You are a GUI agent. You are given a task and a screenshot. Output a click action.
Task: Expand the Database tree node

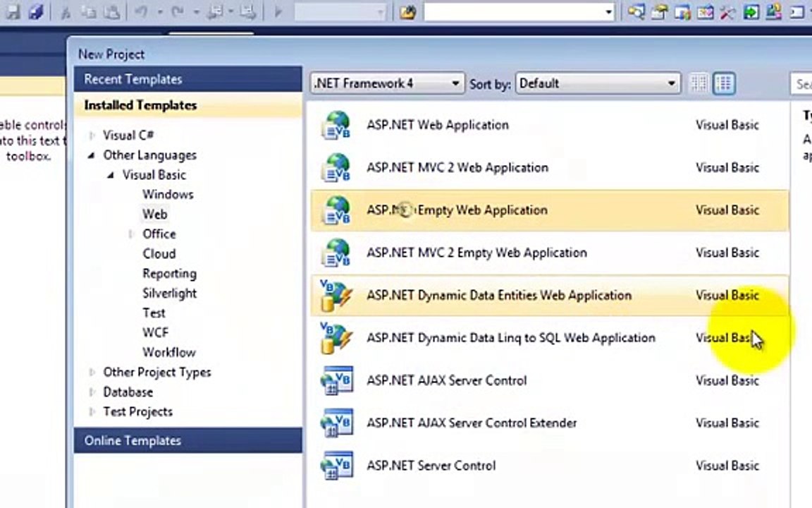(x=92, y=392)
